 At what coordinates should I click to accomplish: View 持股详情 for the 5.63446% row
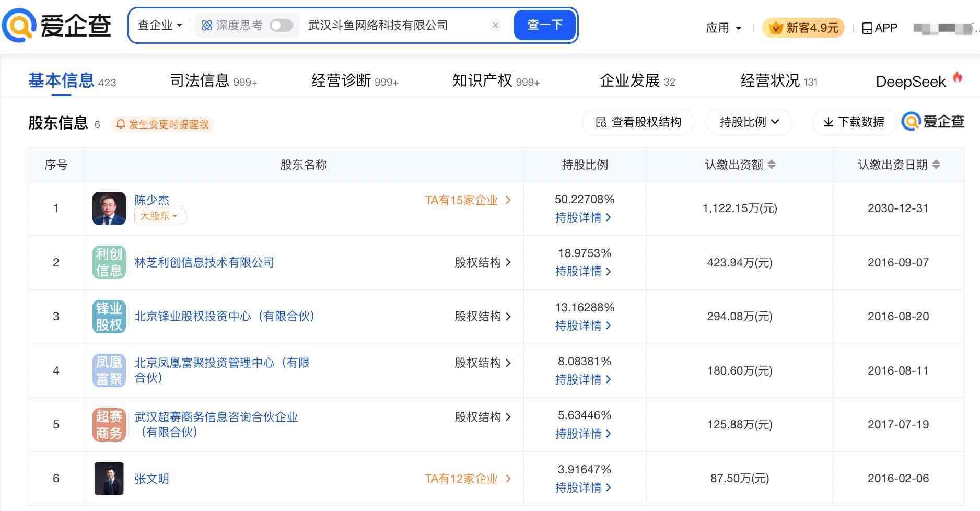(583, 434)
